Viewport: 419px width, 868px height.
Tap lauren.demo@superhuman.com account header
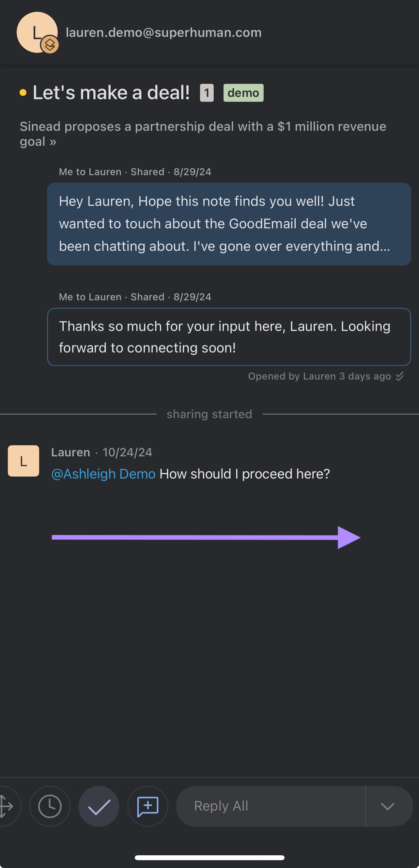[163, 32]
